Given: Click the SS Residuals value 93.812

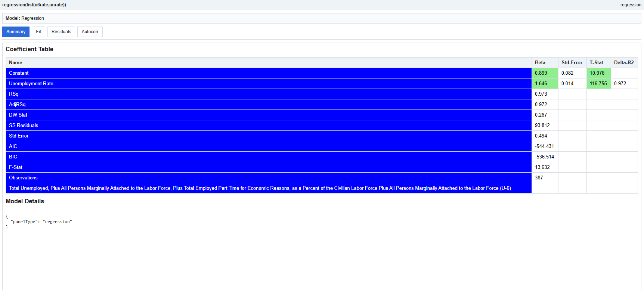Looking at the screenshot, I should point(545,126).
